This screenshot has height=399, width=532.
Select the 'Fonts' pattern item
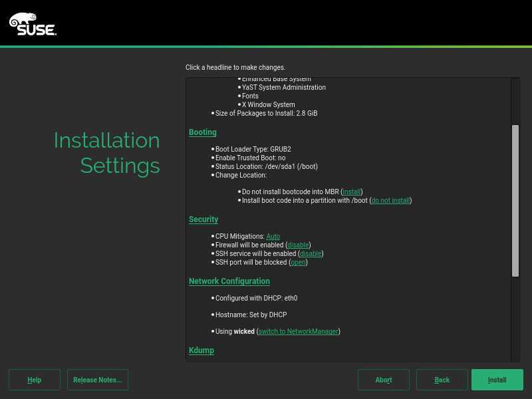pos(250,96)
